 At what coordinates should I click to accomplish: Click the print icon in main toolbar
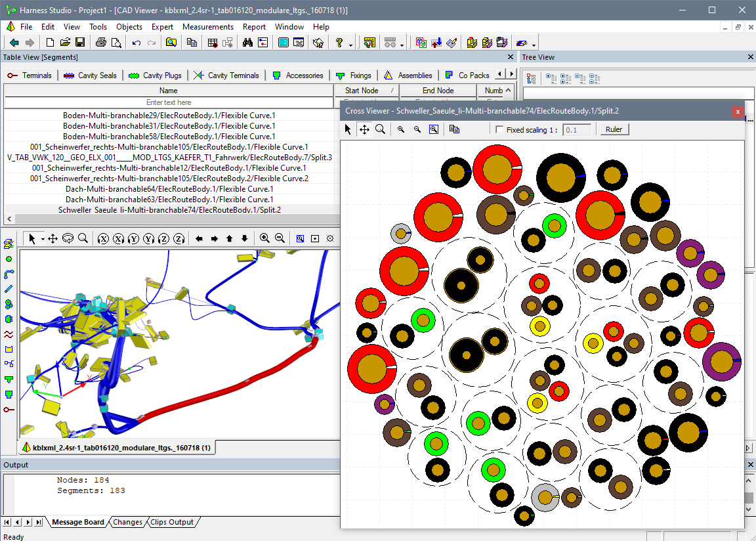(x=100, y=43)
